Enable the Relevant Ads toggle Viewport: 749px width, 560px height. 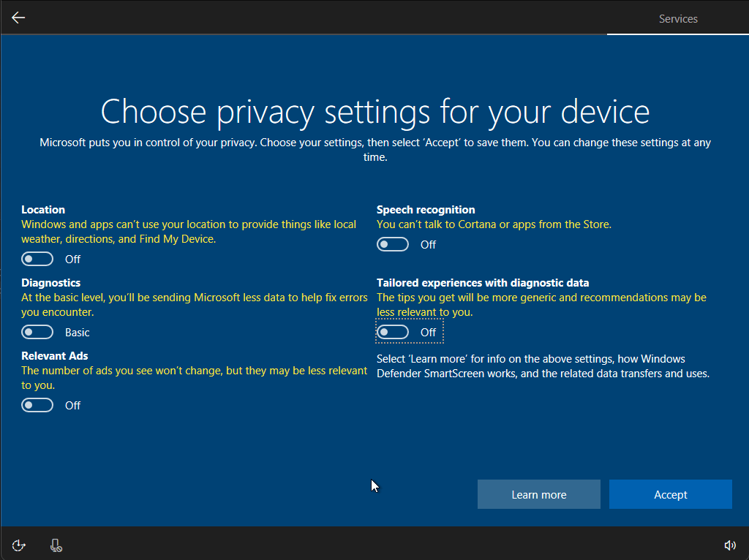37,405
